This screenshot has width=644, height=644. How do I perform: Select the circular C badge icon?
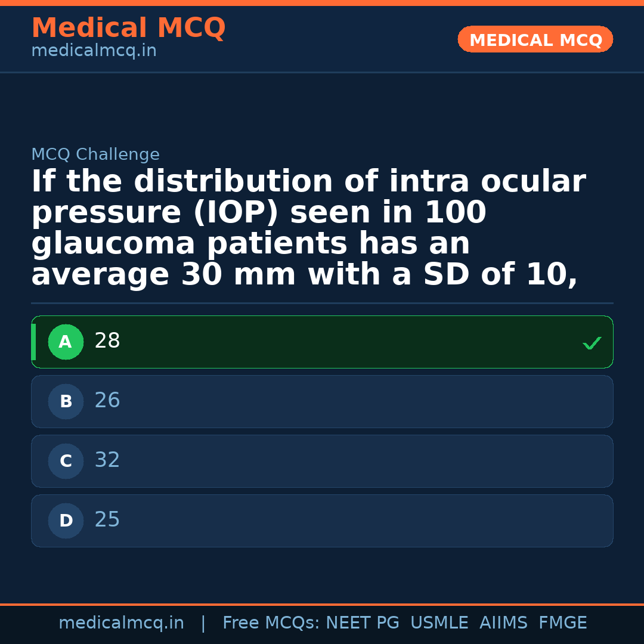66,461
